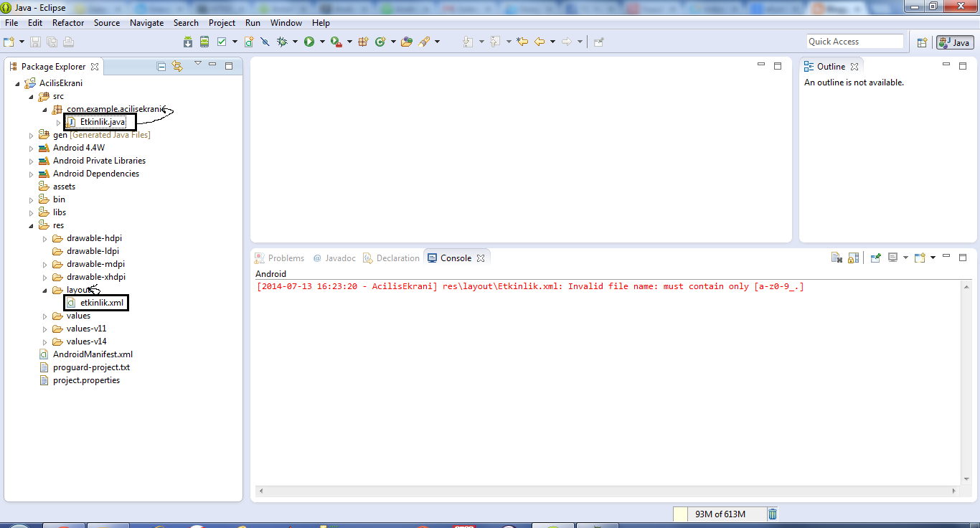Close the Outline view
980x528 pixels.
coord(854,67)
